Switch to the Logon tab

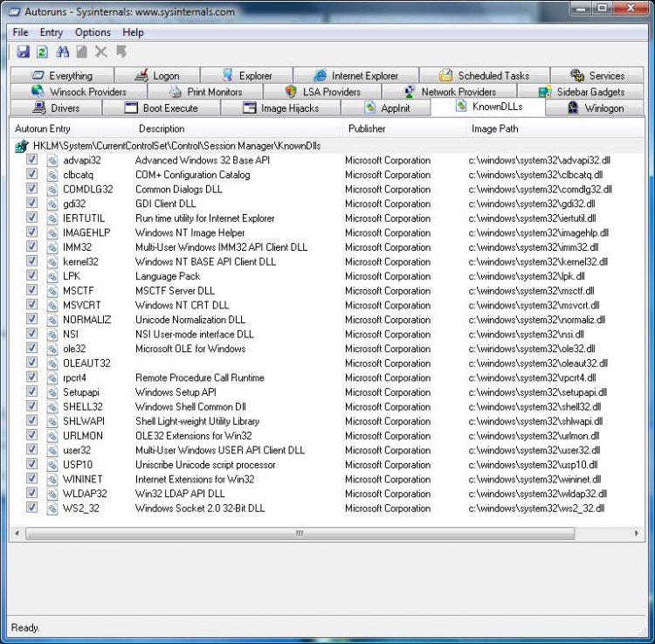[157, 76]
